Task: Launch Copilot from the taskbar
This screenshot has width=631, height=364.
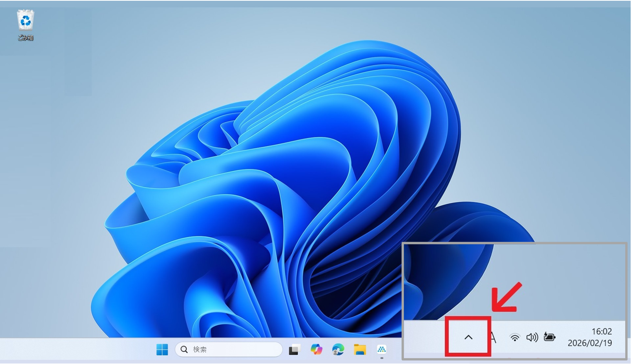Action: 316,349
